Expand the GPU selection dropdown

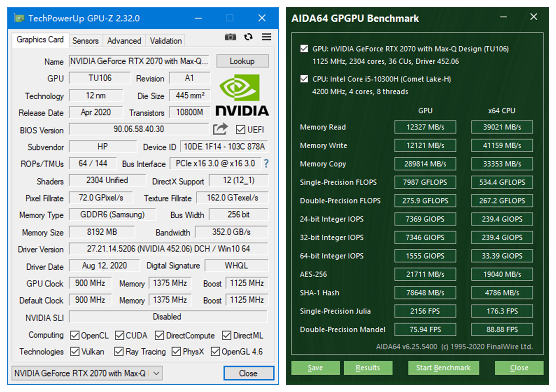(156, 373)
